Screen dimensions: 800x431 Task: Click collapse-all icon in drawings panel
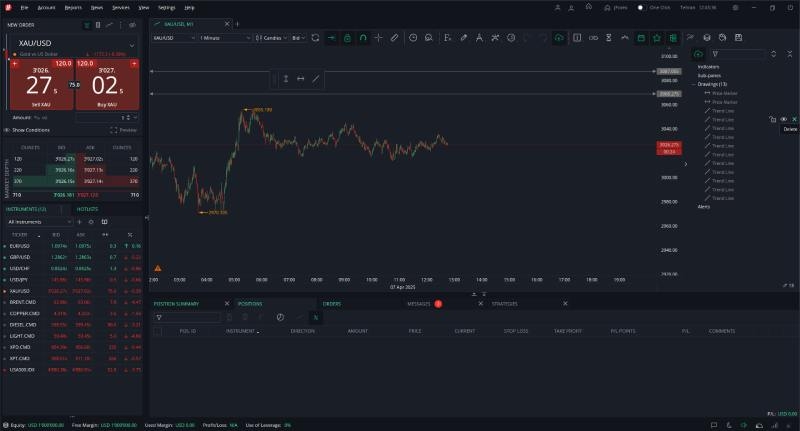click(790, 54)
